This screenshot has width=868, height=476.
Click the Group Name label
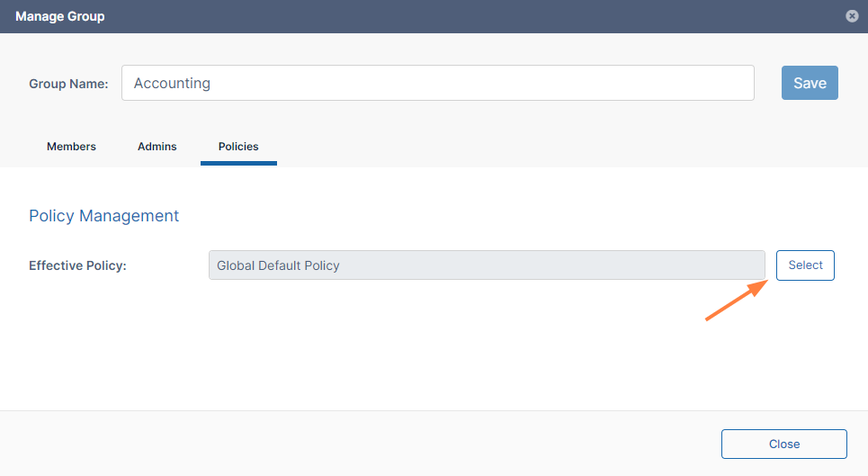pos(68,84)
